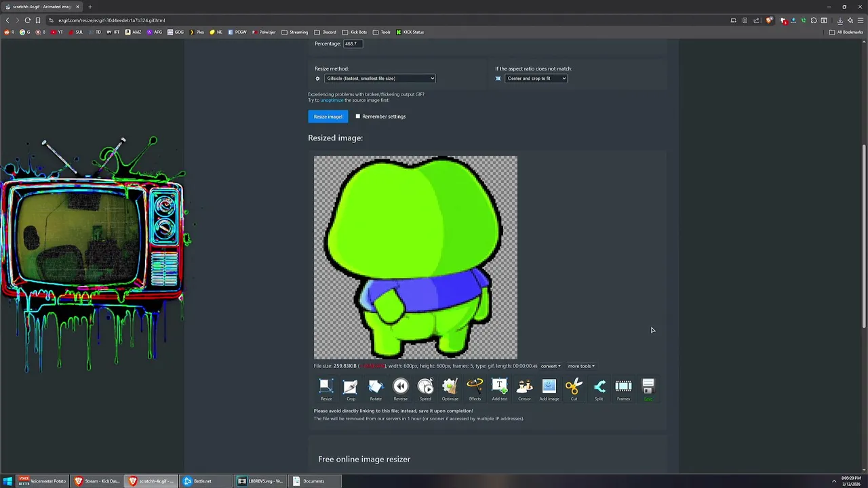Expand the convert dropdown
The image size is (868, 488).
point(550,366)
